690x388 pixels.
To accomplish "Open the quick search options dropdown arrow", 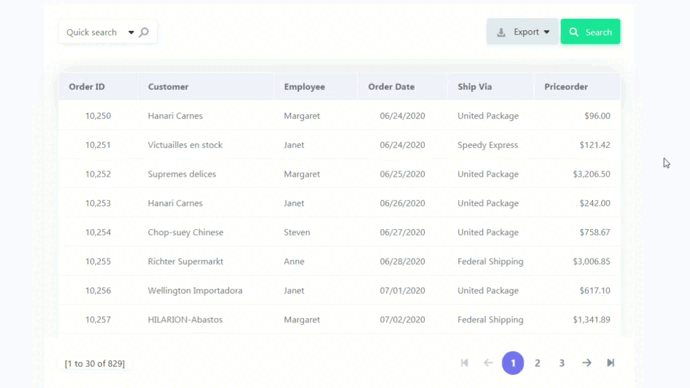I will click(131, 33).
